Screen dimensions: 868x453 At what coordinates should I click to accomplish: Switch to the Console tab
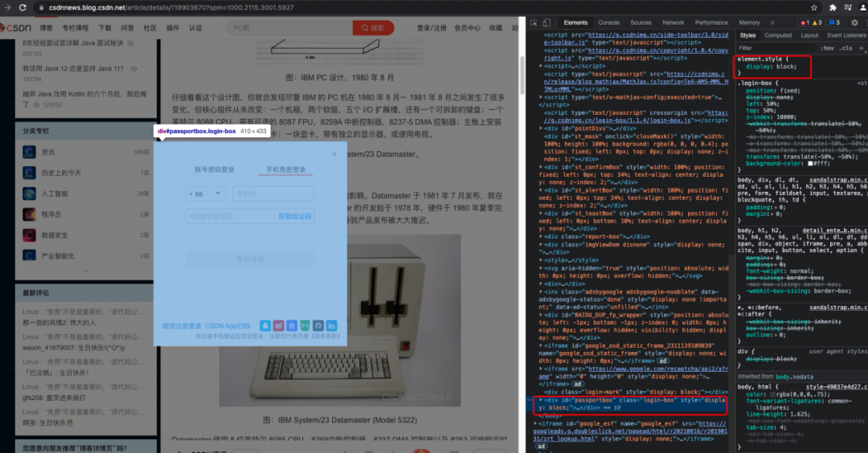608,22
